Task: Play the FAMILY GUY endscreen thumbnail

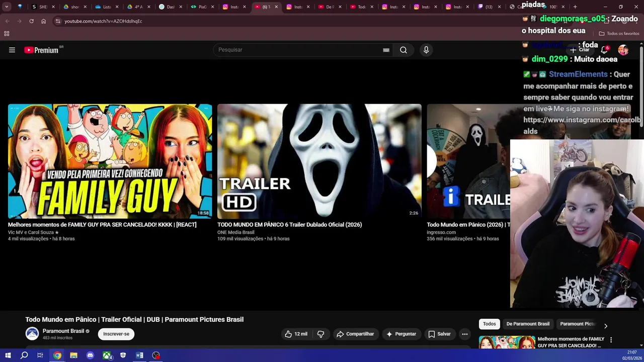Action: pos(110,161)
